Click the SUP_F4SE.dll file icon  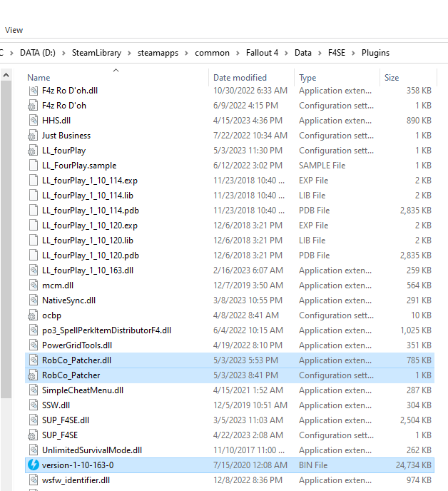(34, 420)
